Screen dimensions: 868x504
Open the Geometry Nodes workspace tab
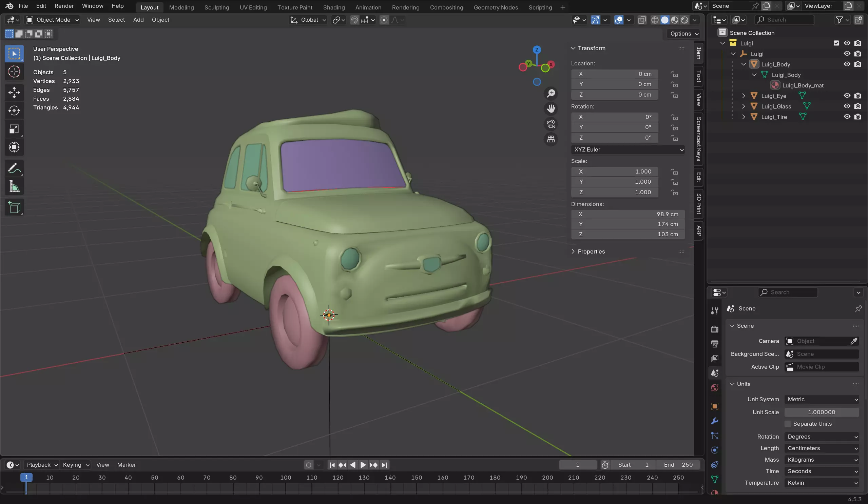tap(496, 7)
